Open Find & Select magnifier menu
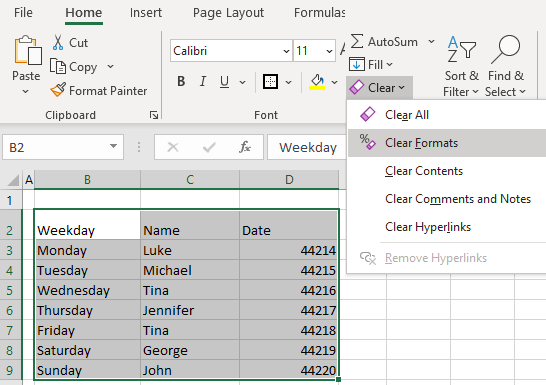This screenshot has height=385, width=546. click(x=505, y=66)
